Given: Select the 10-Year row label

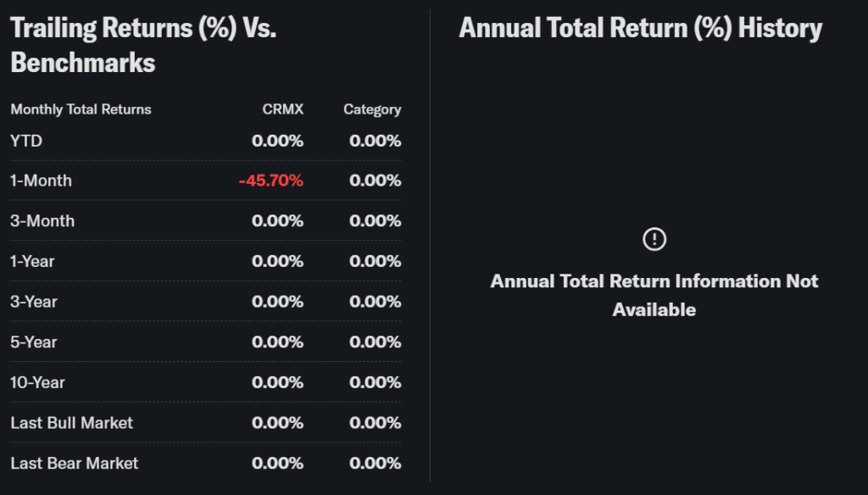Looking at the screenshot, I should [37, 382].
